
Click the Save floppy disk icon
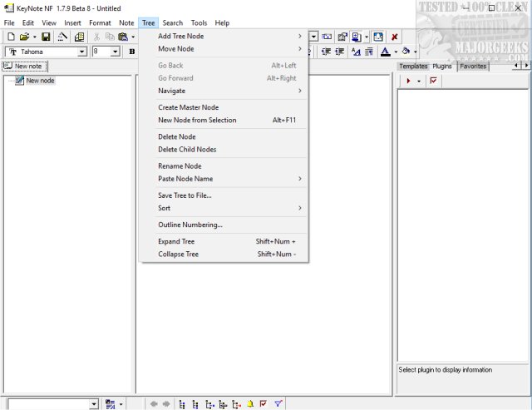46,37
